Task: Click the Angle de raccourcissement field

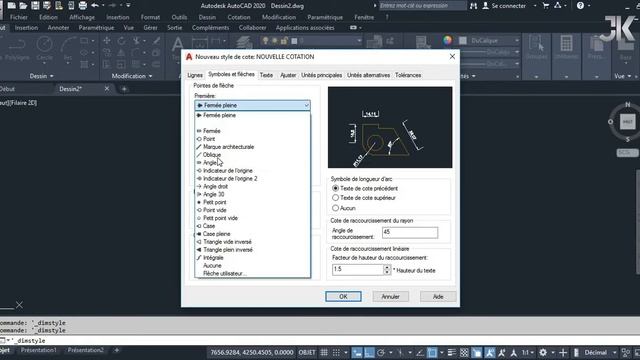Action: (410, 232)
